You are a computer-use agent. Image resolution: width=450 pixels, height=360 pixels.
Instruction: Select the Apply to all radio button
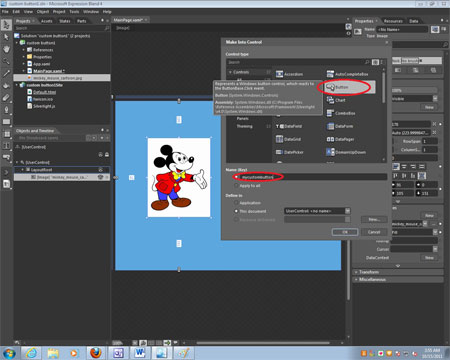point(236,186)
